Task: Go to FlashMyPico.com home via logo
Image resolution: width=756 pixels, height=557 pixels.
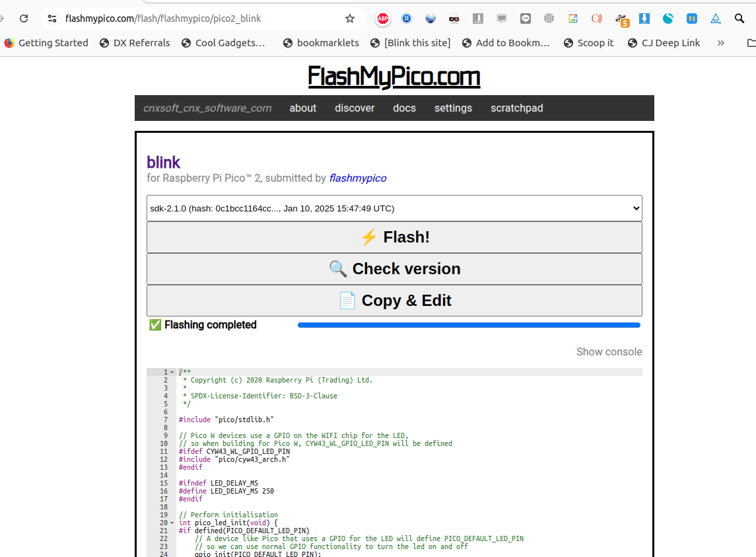Action: click(394, 76)
